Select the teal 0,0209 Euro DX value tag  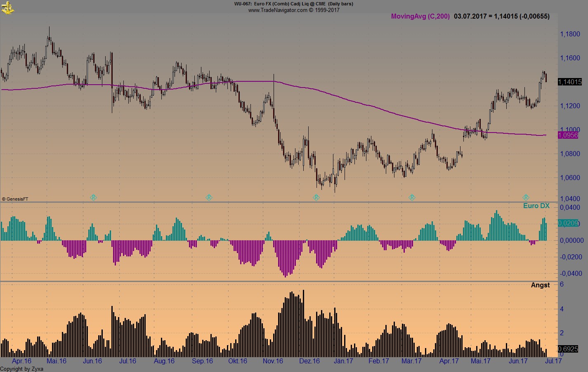pos(568,223)
